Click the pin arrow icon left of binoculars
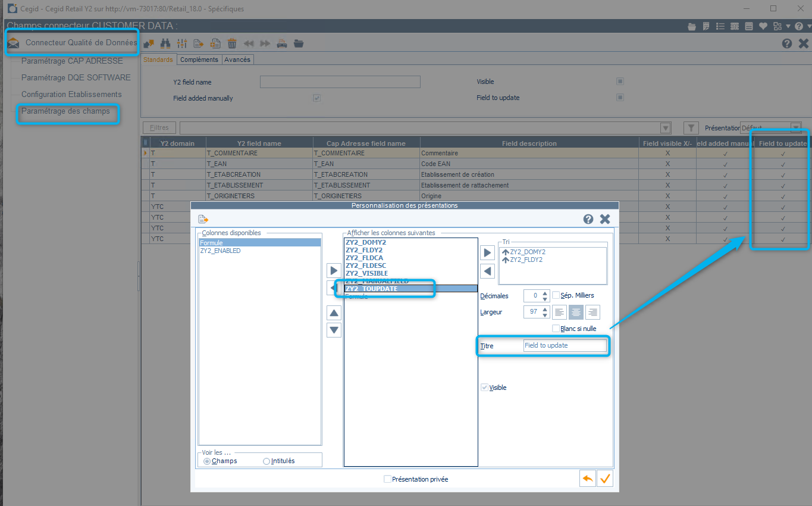 [x=149, y=43]
